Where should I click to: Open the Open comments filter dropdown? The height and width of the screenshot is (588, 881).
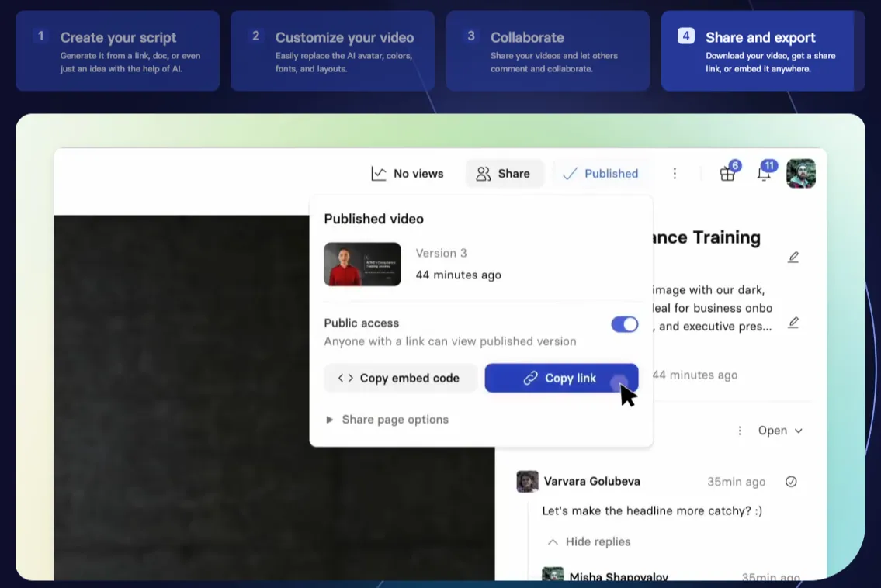[780, 431]
